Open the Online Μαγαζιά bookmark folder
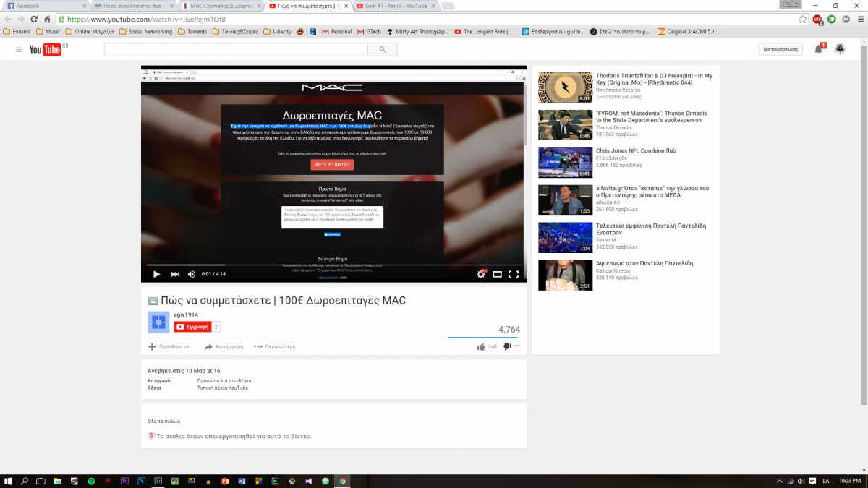868x488 pixels. coord(90,32)
